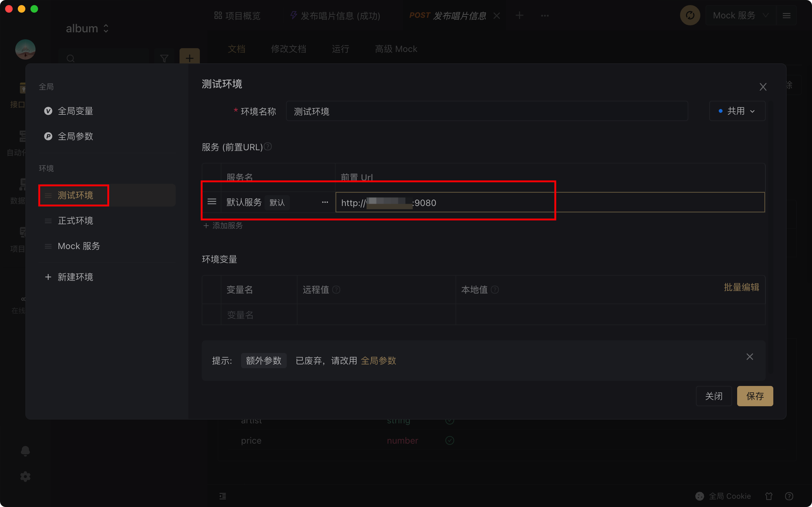The width and height of the screenshot is (812, 507).
Task: Click the global parameters P icon
Action: tap(48, 137)
